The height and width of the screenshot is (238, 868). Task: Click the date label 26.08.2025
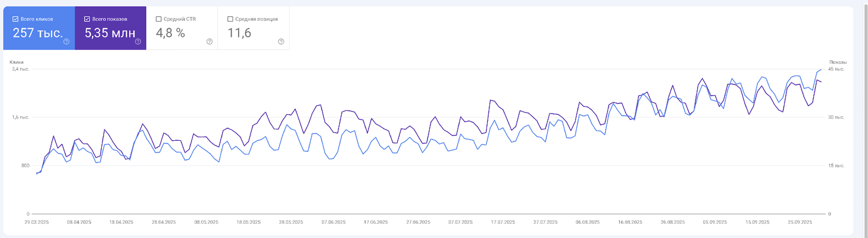673,222
